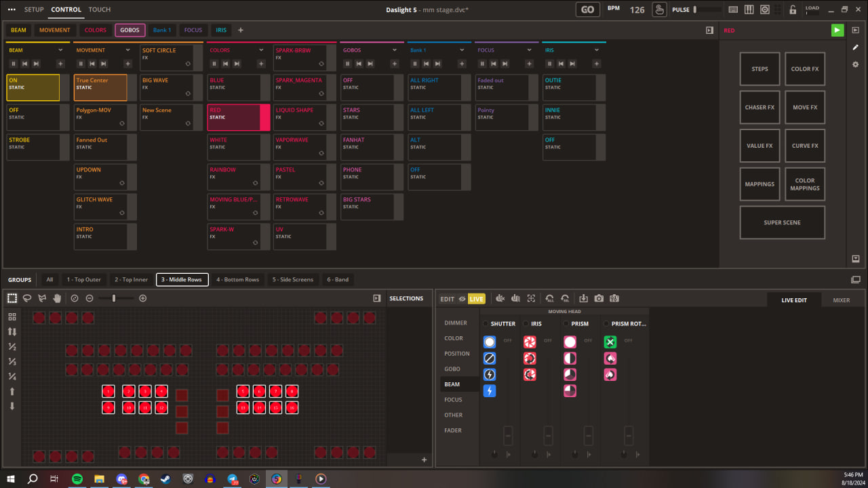Viewport: 868px width, 488px height.
Task: Select the lasso selection tool
Action: (x=27, y=298)
